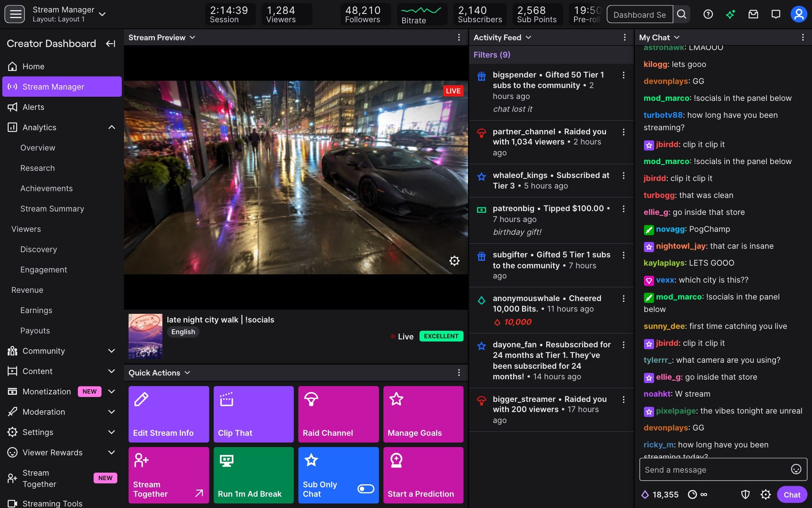Open Activity Feed Filters (9)
The image size is (812, 508).
pyautogui.click(x=492, y=55)
